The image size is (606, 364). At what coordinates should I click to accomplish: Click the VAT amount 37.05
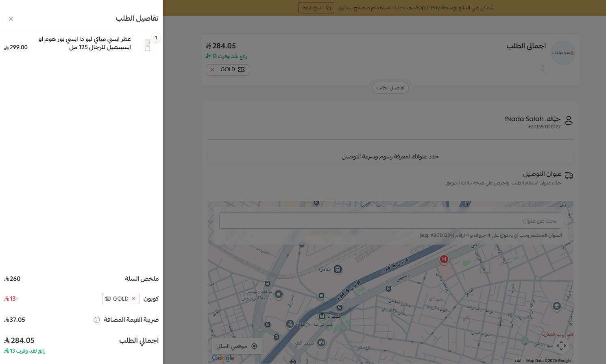pos(15,320)
